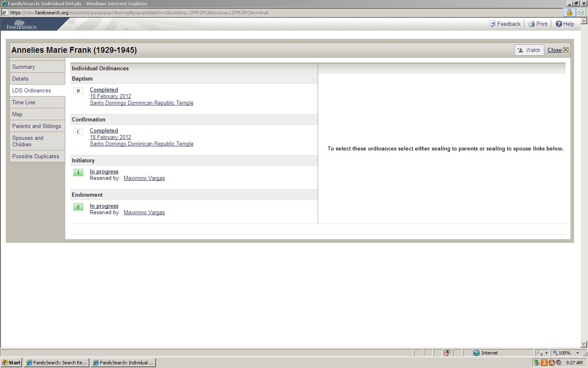Click the Confirmation date 18 February 2012

pos(110,137)
